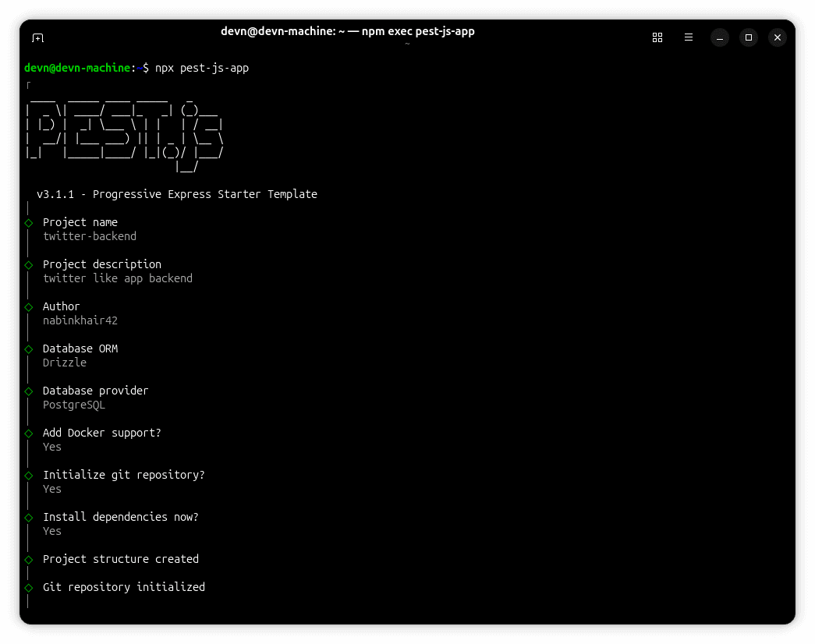Viewport: 815px width, 644px height.
Task: Click the green diamond beside Project structure created
Action: 29,560
